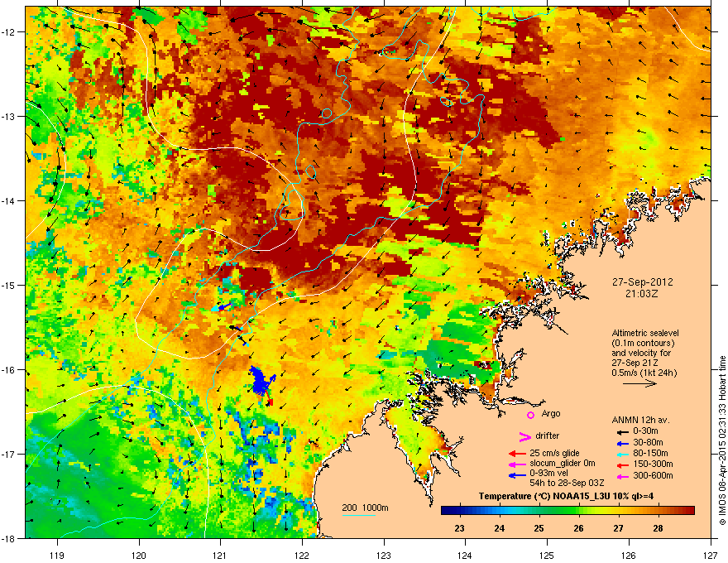The height and width of the screenshot is (563, 728).
Task: Click the longitude axis label 119
Action: click(x=58, y=555)
